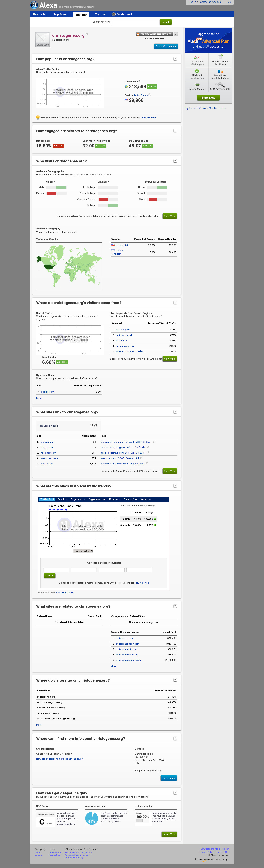Click the Edit Site Info button
Screen dimensions: 264x868
[x=169, y=778]
